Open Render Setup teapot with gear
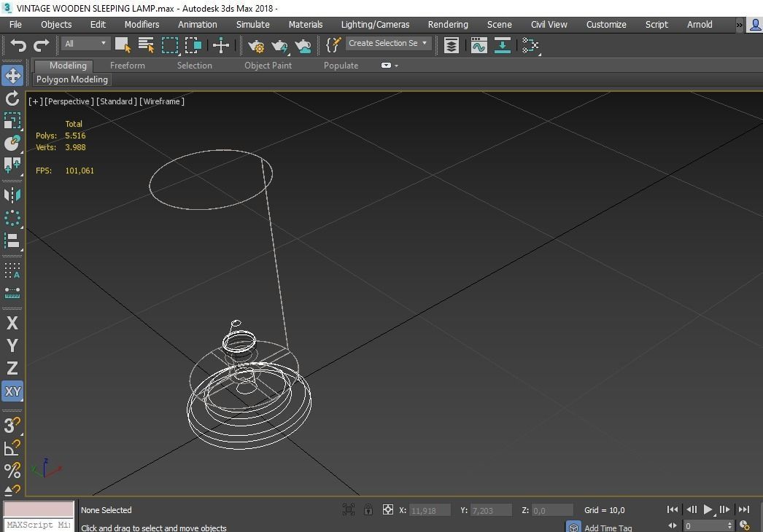 tap(256, 46)
